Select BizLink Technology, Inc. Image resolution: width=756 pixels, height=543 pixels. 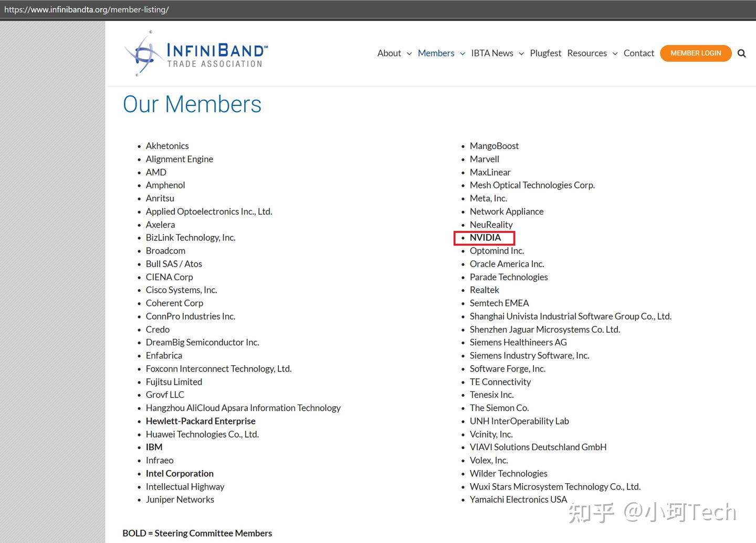click(191, 238)
